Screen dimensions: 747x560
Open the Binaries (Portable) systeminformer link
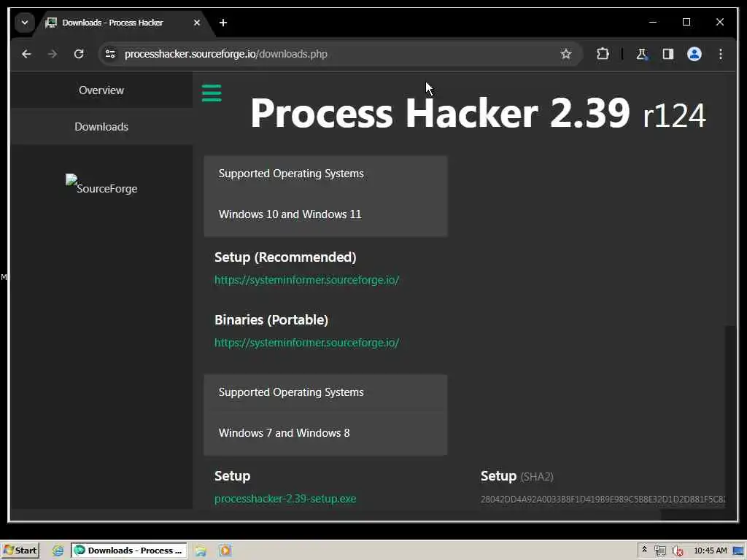[x=307, y=343]
